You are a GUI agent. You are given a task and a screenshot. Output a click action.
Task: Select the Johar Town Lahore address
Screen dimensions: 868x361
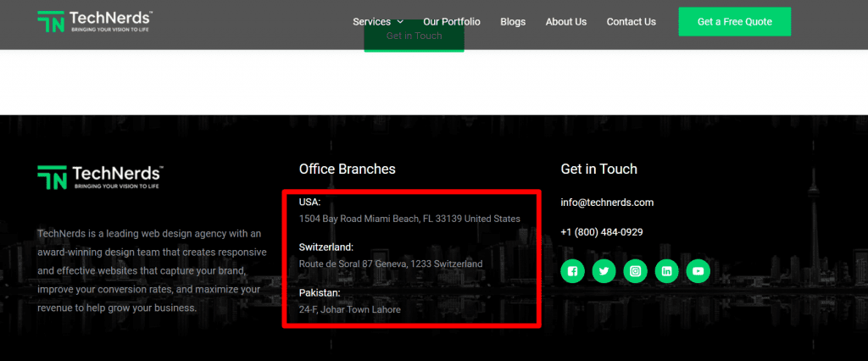349,309
